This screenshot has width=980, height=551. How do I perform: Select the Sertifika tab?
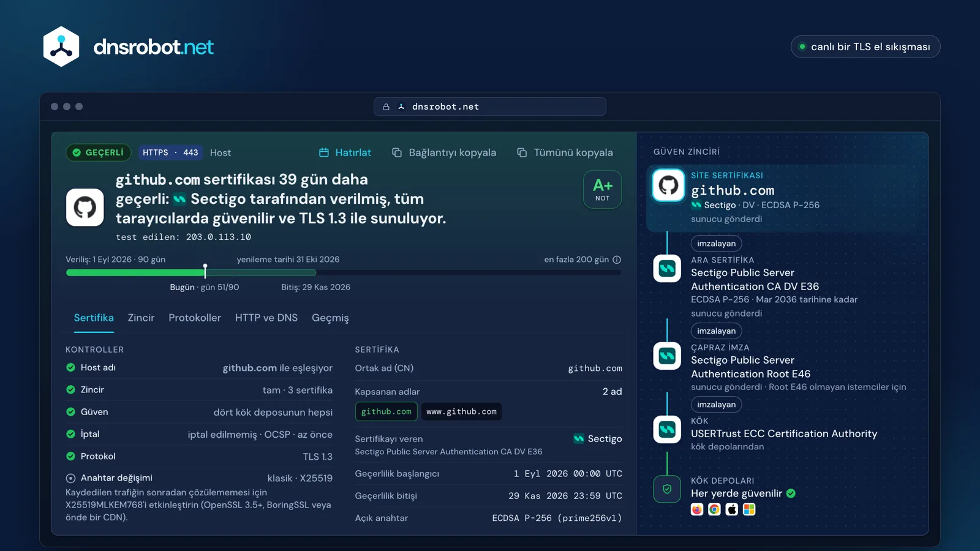click(x=94, y=318)
